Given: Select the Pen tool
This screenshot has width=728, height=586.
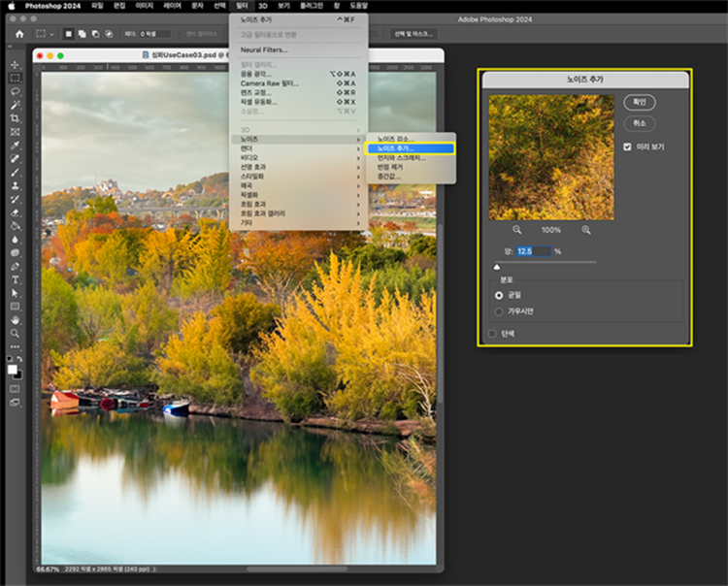Looking at the screenshot, I should click(15, 267).
